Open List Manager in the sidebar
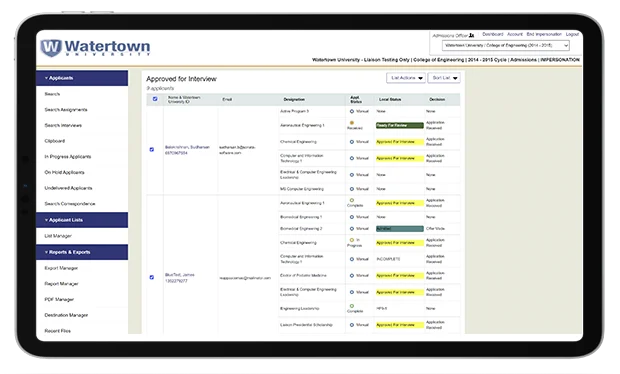 pos(58,236)
